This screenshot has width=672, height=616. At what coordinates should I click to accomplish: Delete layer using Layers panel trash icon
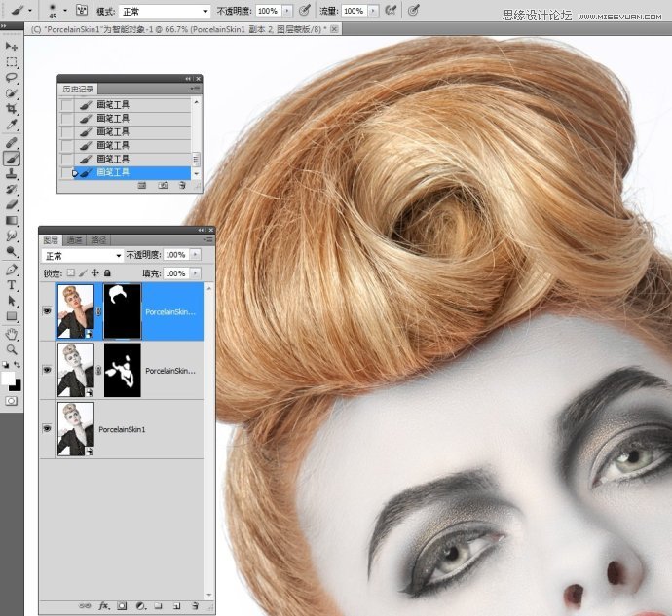coord(196,605)
